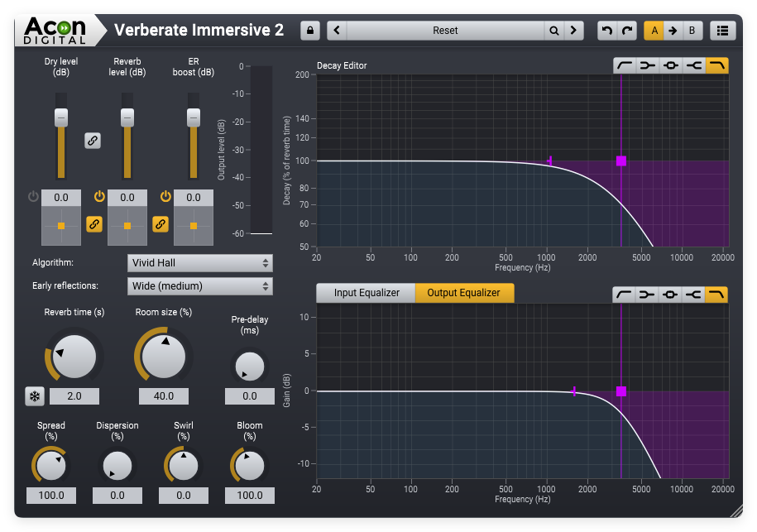Open Reset preset name selector

pos(445,31)
